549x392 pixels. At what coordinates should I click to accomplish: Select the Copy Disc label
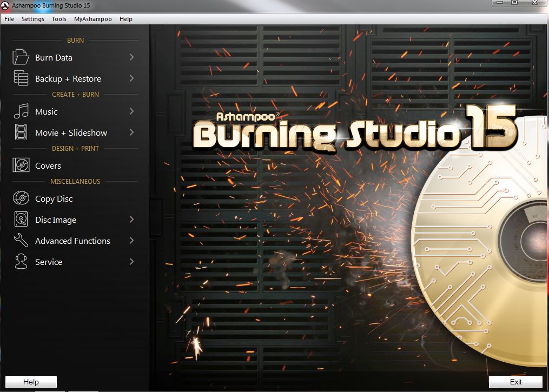pyautogui.click(x=54, y=199)
